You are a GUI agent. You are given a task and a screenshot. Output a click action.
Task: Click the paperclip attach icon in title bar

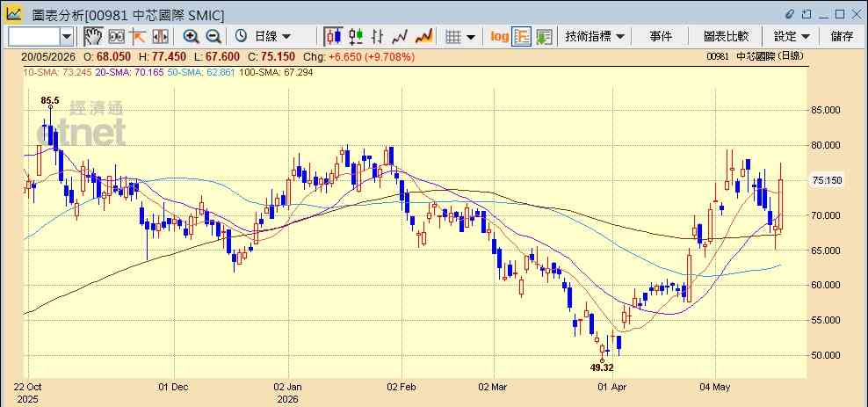click(x=790, y=14)
